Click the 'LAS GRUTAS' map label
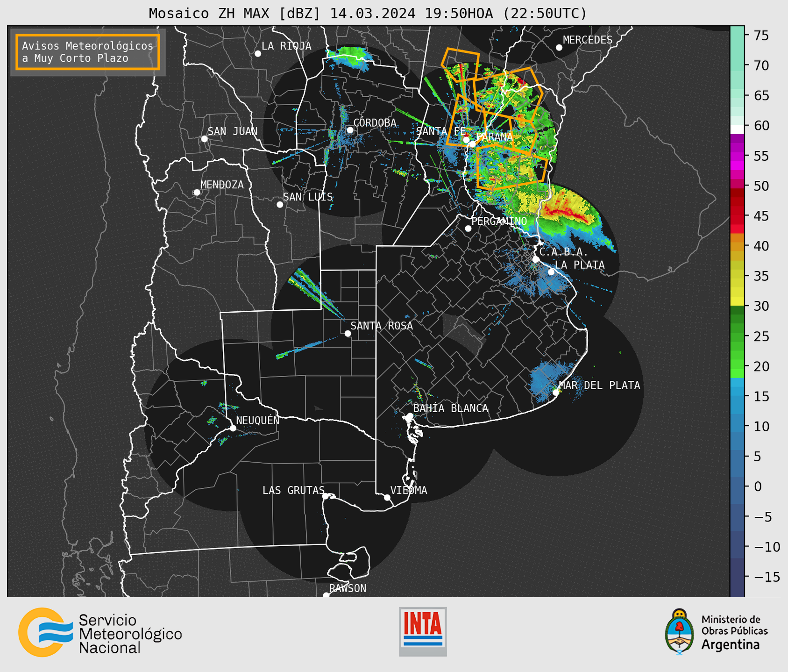Viewport: 788px width, 672px height. (x=293, y=490)
